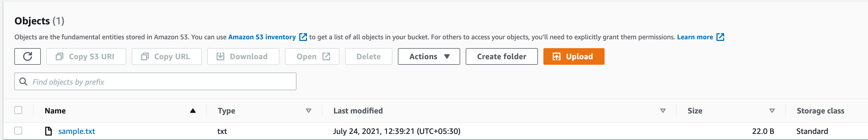Click the Size column sort arrow

pos(772,111)
